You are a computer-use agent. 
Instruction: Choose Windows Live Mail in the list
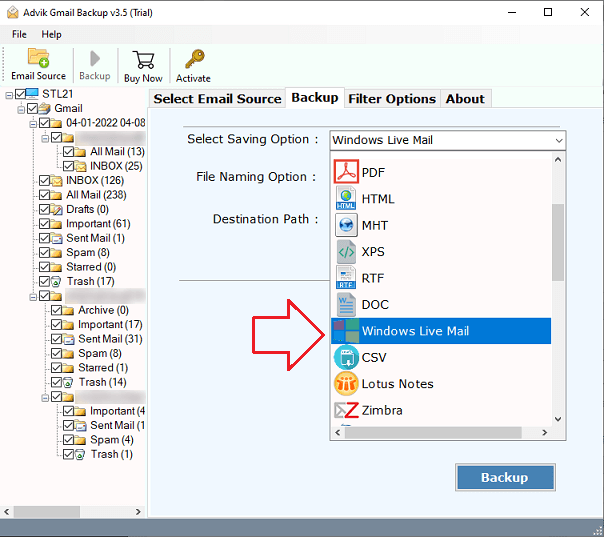click(441, 331)
